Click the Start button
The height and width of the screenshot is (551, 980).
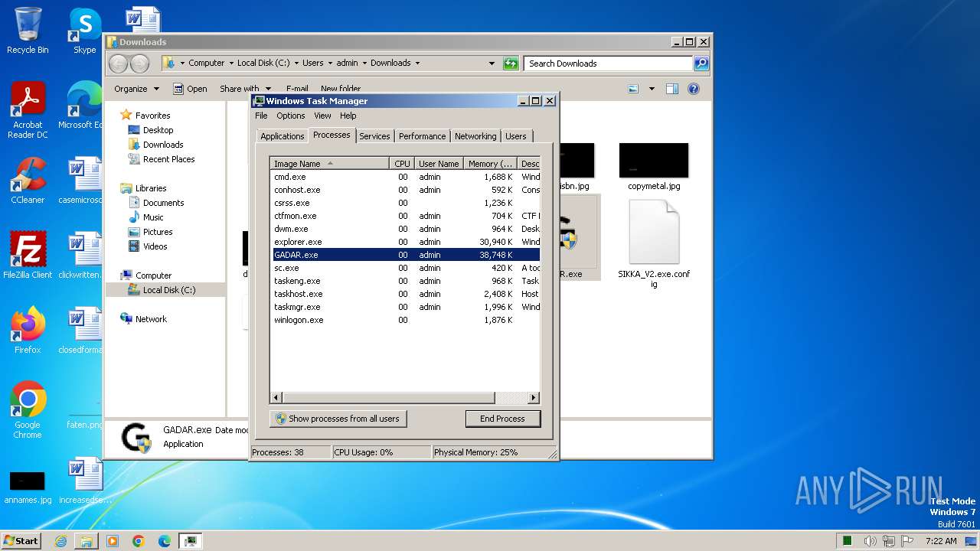point(21,541)
